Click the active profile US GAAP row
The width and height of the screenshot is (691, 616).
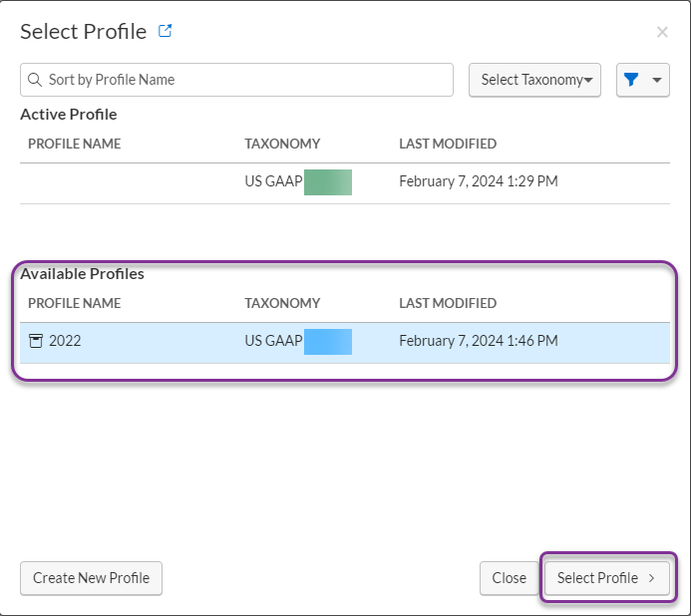(345, 183)
